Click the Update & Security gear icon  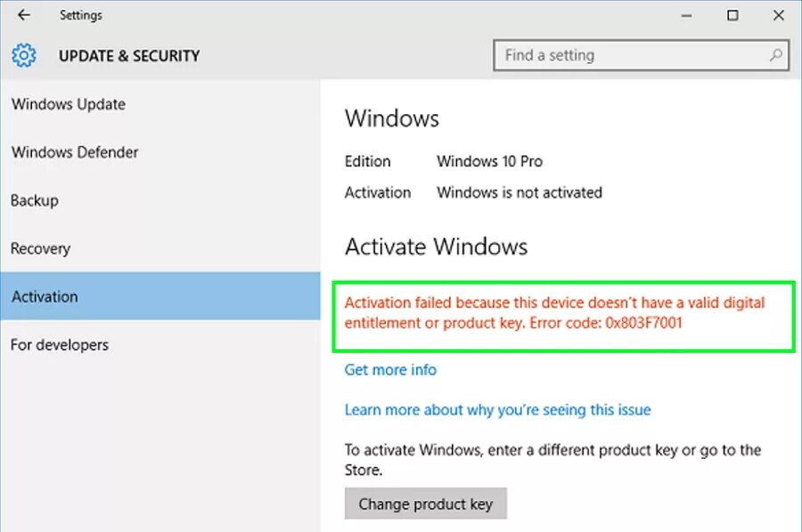[x=24, y=56]
